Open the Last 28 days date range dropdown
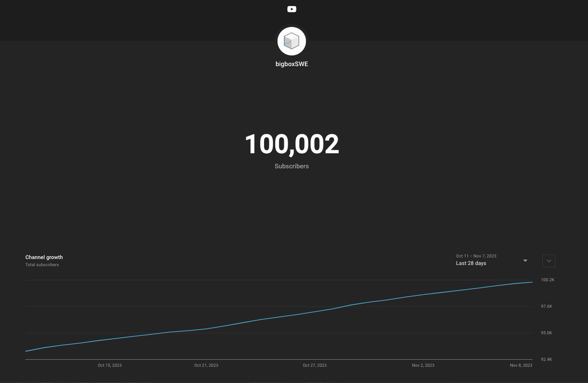This screenshot has width=588, height=383. pos(492,260)
